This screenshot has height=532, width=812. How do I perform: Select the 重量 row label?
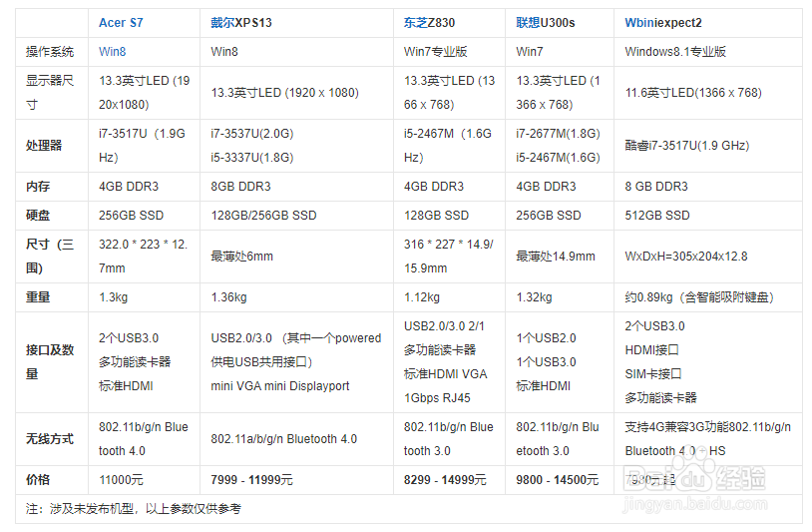tap(38, 297)
